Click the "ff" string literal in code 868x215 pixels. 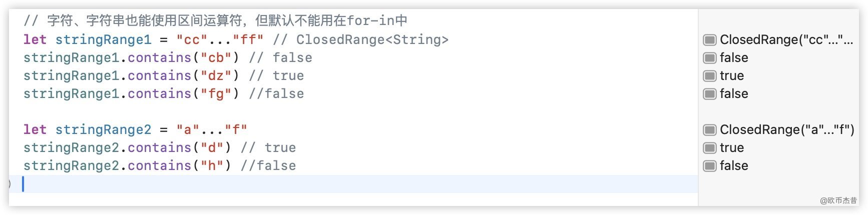pyautogui.click(x=248, y=40)
